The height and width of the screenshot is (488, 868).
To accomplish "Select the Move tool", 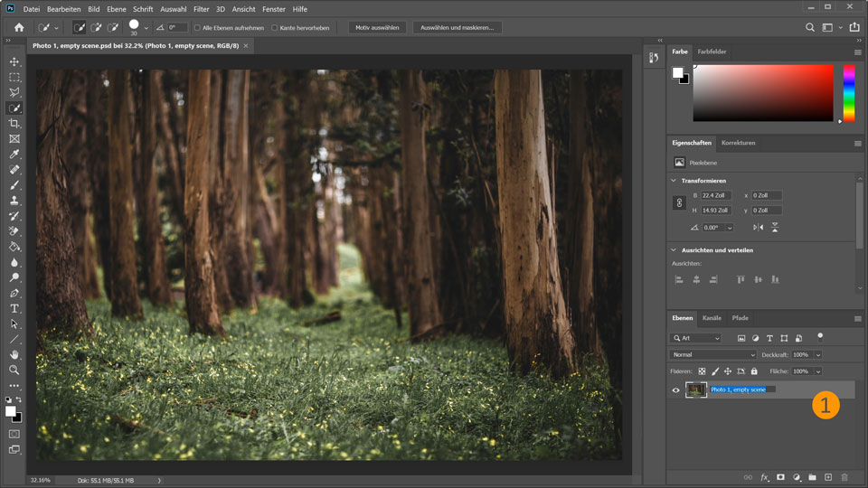I will coord(14,61).
